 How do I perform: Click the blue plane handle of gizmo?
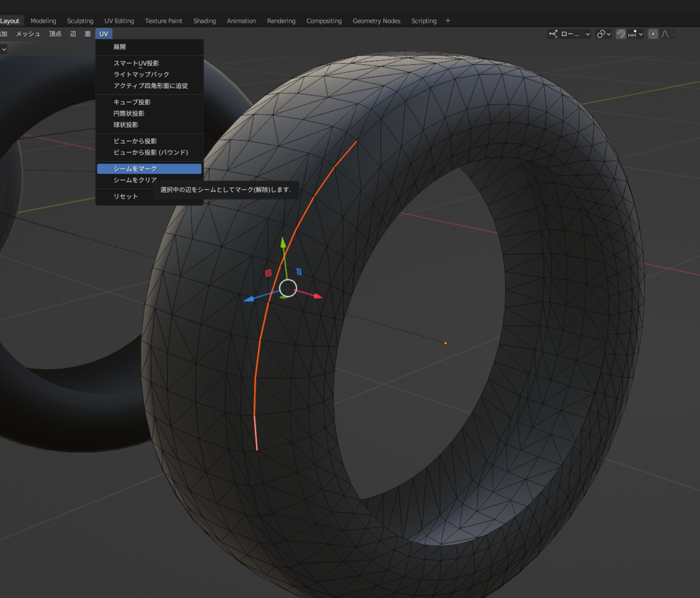[299, 271]
